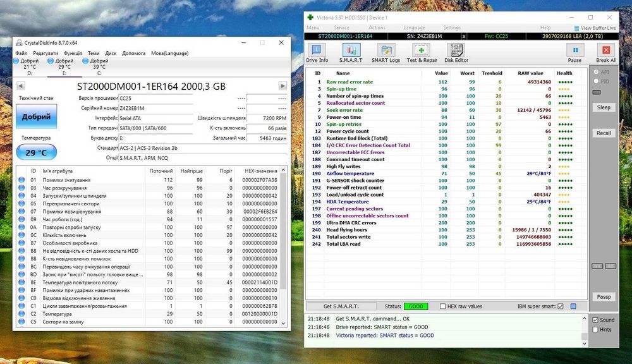Click the ST2000DM001-1ER164 device name bar
The height and width of the screenshot is (364, 632).
[345, 36]
